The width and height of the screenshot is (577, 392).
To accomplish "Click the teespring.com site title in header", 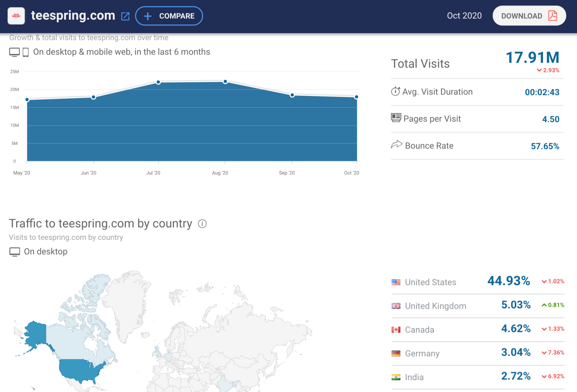I will coord(73,16).
